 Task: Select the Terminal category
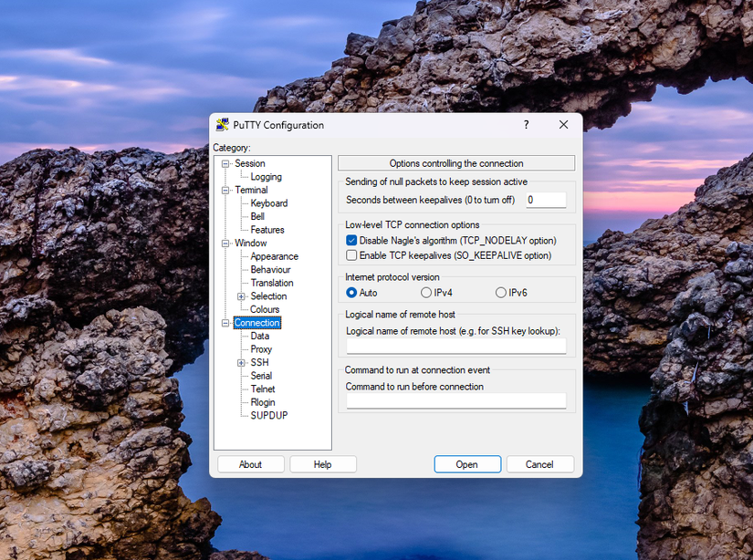pyautogui.click(x=251, y=190)
